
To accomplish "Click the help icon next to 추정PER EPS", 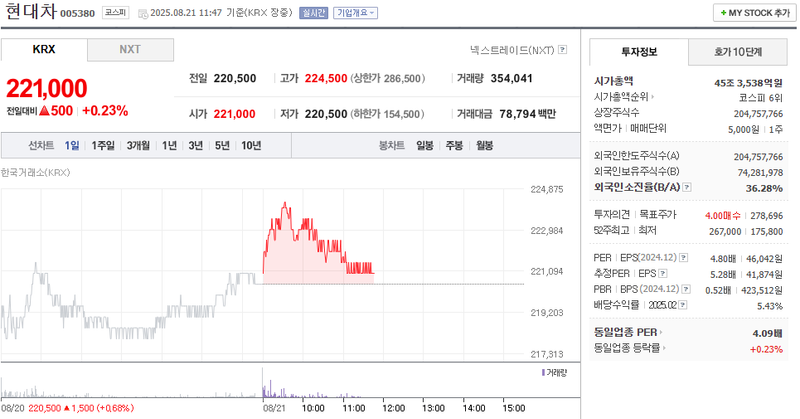I will point(663,274).
